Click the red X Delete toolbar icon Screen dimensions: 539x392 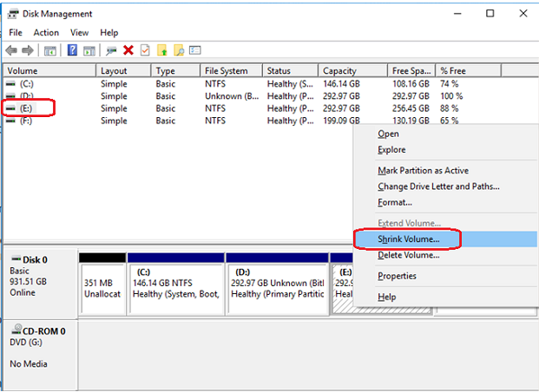[x=128, y=50]
